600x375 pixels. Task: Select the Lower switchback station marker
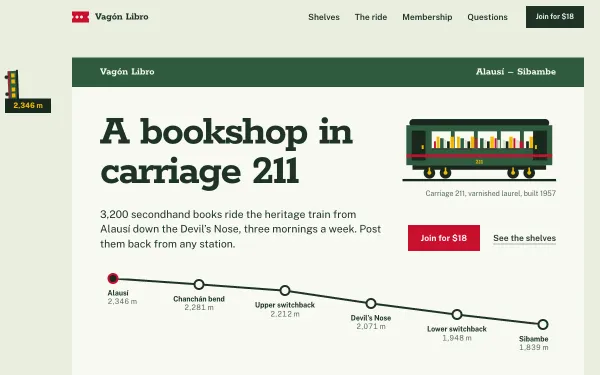click(x=457, y=315)
